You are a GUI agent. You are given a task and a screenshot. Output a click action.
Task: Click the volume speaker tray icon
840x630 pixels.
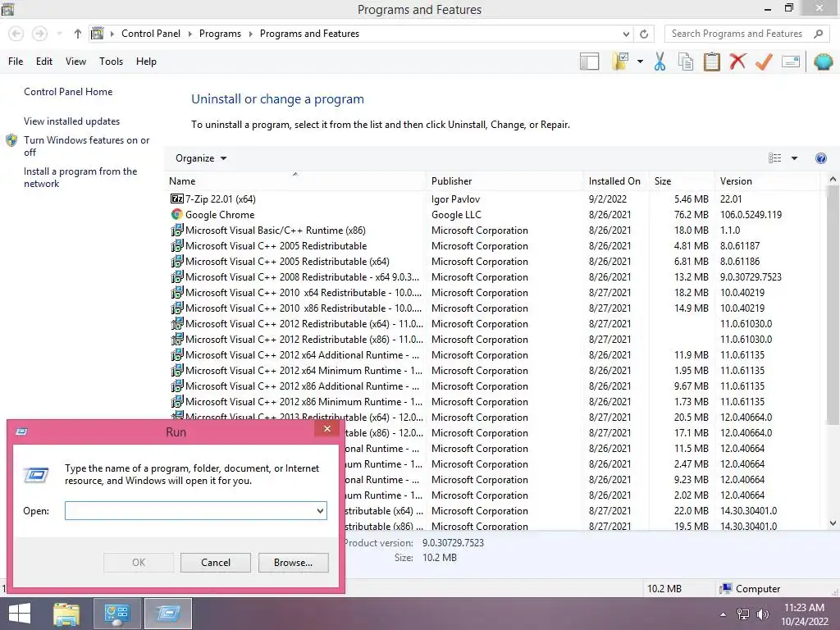762,614
